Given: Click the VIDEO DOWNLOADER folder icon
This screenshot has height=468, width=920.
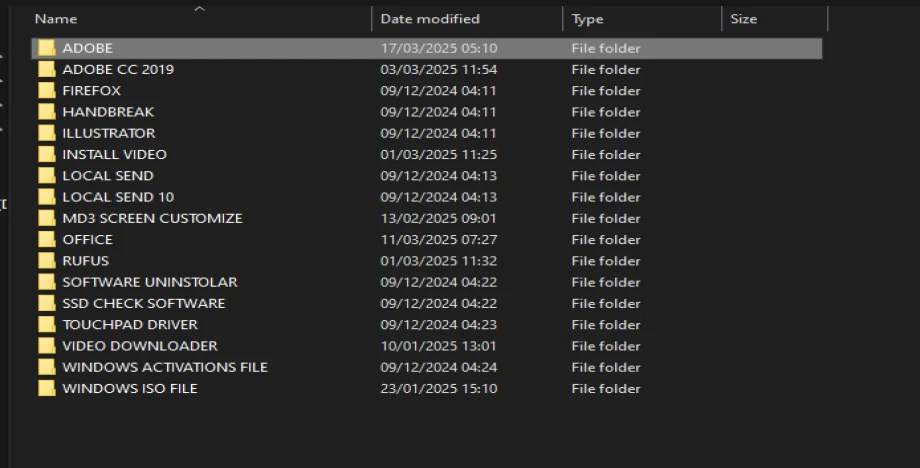Looking at the screenshot, I should (46, 346).
